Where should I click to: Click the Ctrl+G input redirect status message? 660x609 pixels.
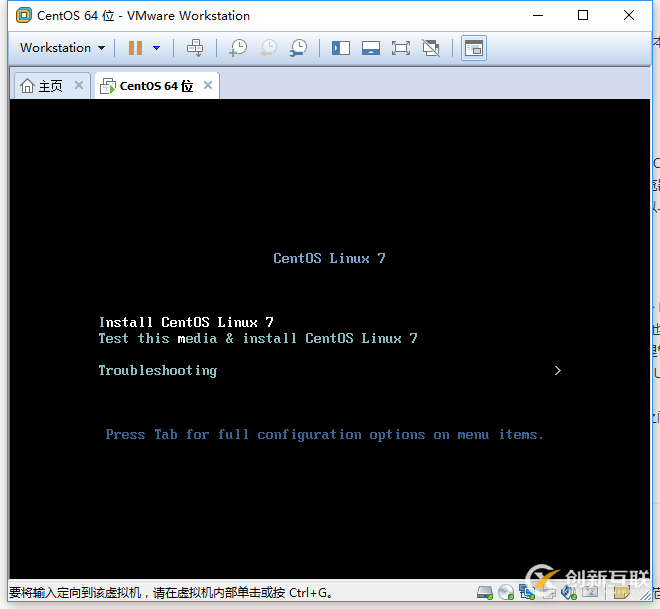(x=170, y=593)
